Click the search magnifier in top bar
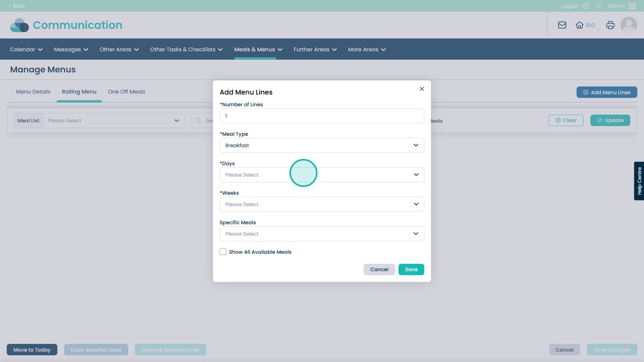644x362 pixels. click(x=599, y=6)
